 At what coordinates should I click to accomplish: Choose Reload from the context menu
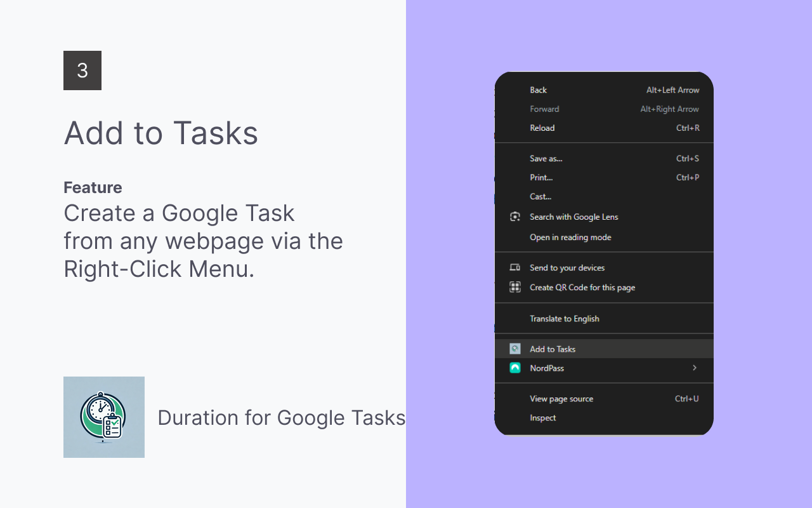click(604, 128)
